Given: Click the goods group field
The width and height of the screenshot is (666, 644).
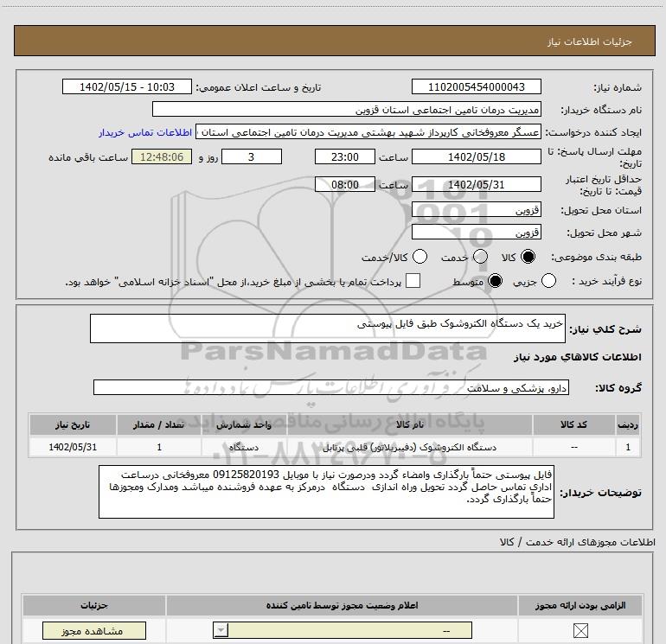Looking at the screenshot, I should [x=331, y=387].
